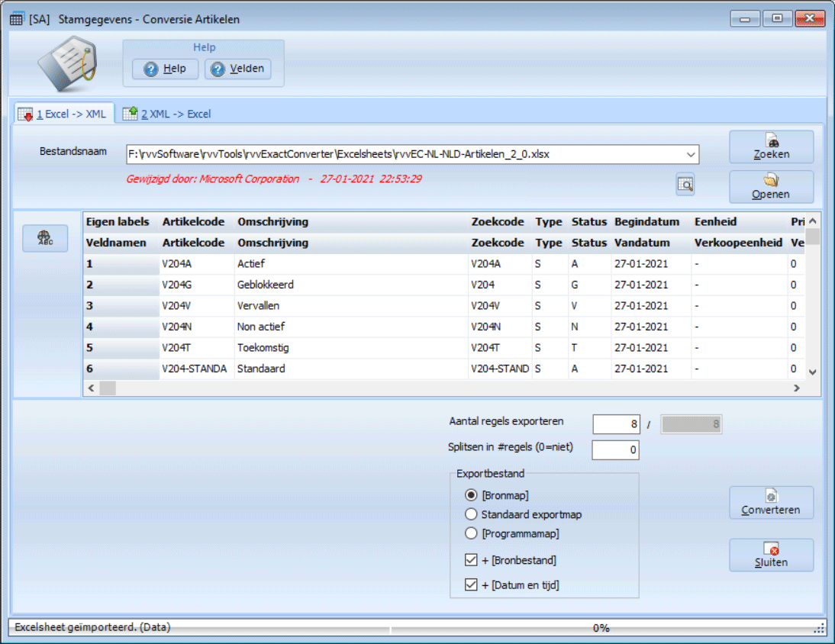Open the file with the Openen button
Viewport: 835px width, 644px height.
pos(771,187)
